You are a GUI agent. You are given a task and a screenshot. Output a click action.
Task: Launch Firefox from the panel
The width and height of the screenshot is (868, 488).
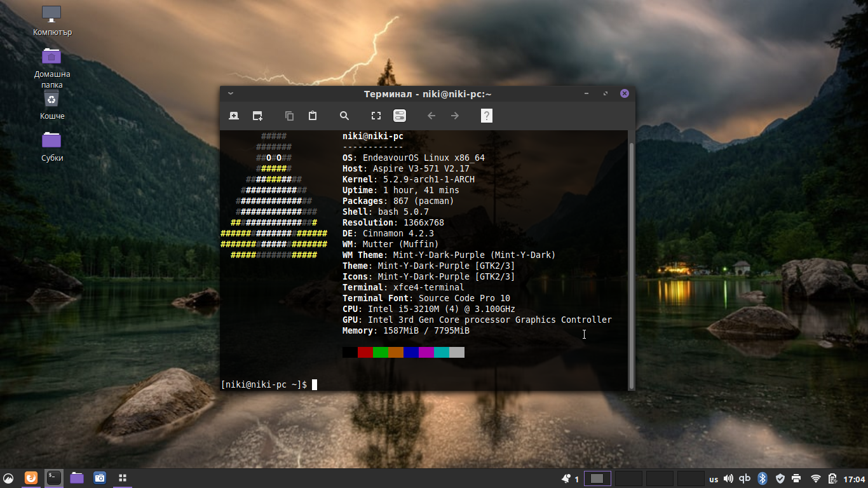point(31,478)
